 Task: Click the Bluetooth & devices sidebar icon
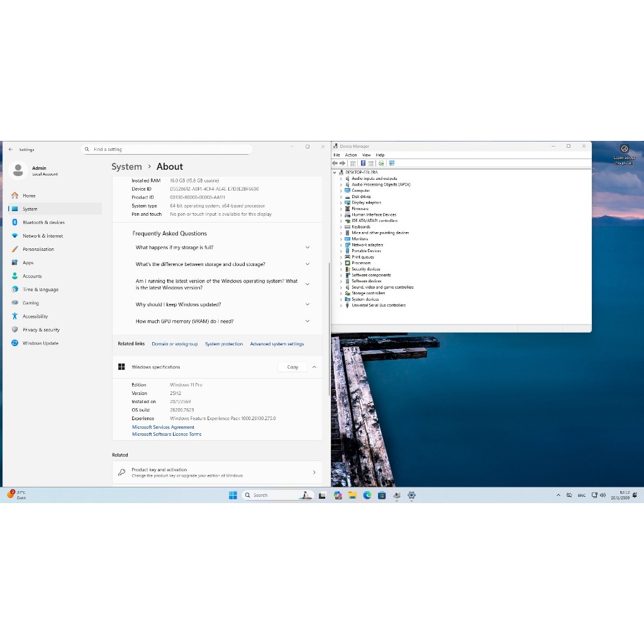tap(14, 222)
